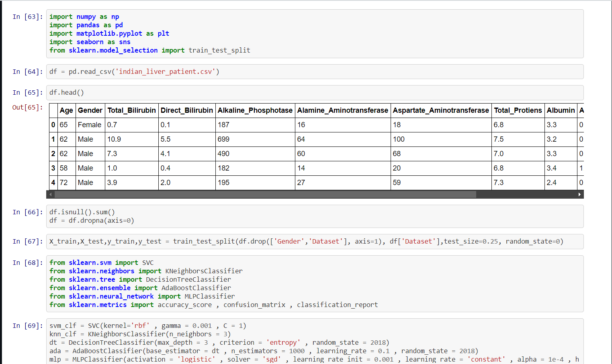Click 'matplotlib.pyplot' in the imports cell
This screenshot has height=364, width=612.
109,34
